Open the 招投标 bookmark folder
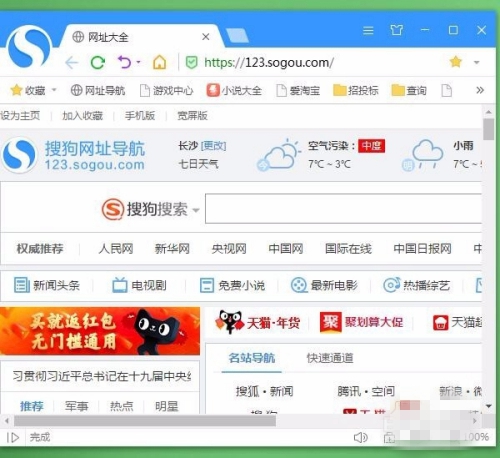The height and width of the screenshot is (458, 500). tap(356, 90)
